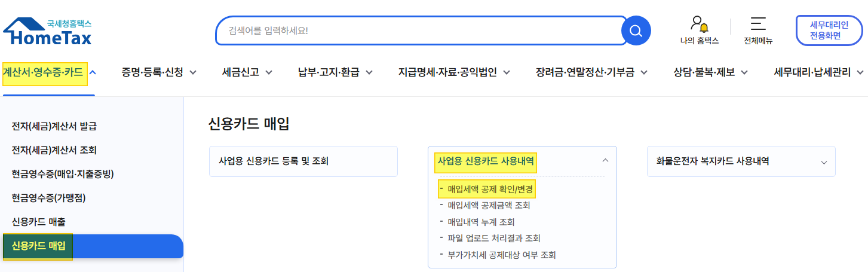The height and width of the screenshot is (272, 868).
Task: Open 사업용 신용카드 등록 및 조회
Action: coord(303,161)
